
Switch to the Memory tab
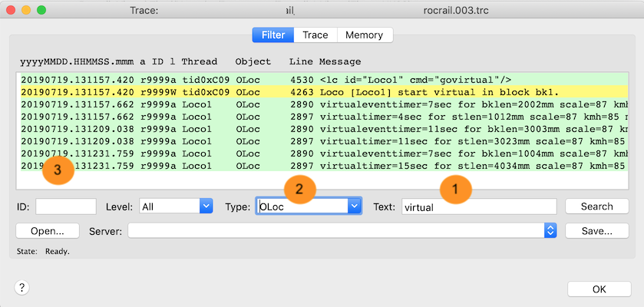tap(364, 35)
